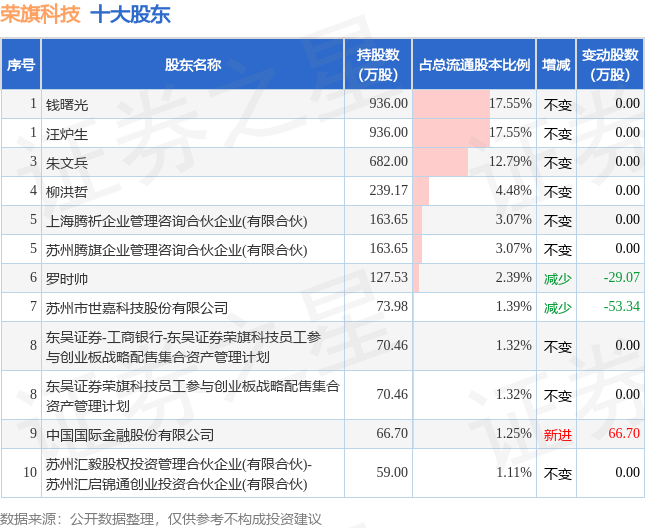Click 苏州市世嘉科技股份有限公司 name
The width and height of the screenshot is (645, 528).
coord(137,308)
